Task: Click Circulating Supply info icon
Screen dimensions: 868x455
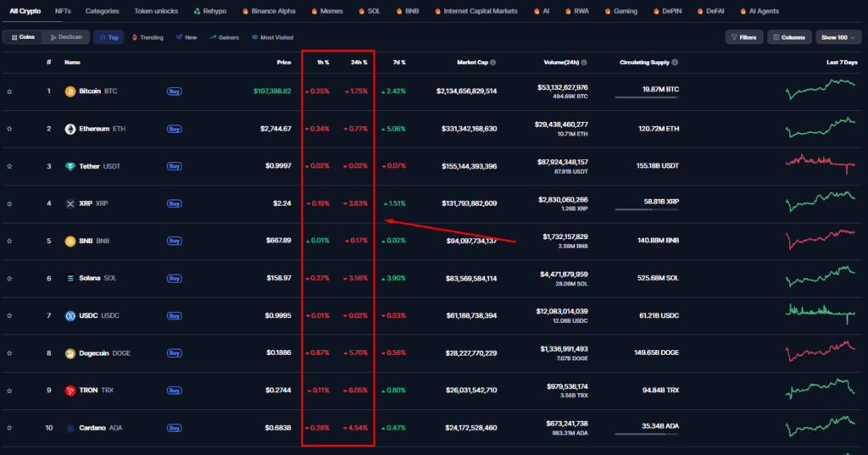Action: click(x=675, y=63)
